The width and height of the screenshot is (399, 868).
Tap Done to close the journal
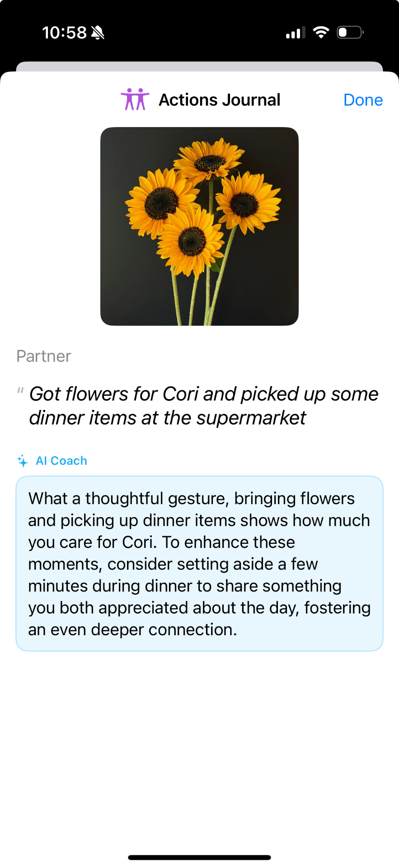[x=363, y=100]
